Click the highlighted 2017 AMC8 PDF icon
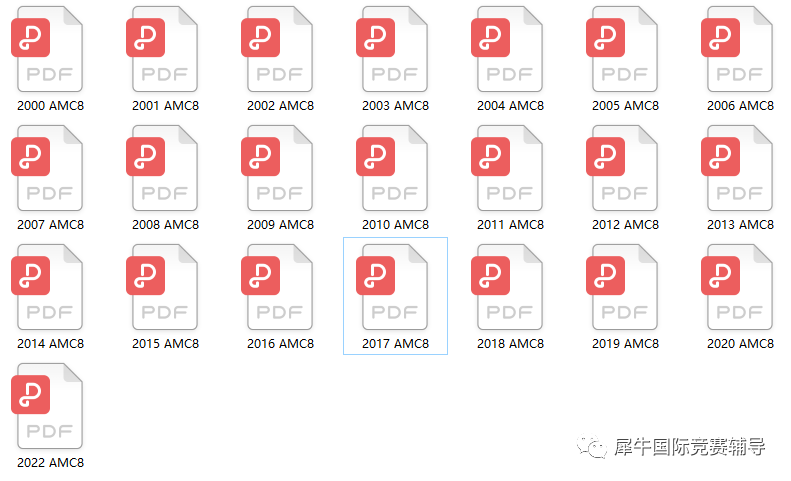This screenshot has height=481, width=791. 392,287
